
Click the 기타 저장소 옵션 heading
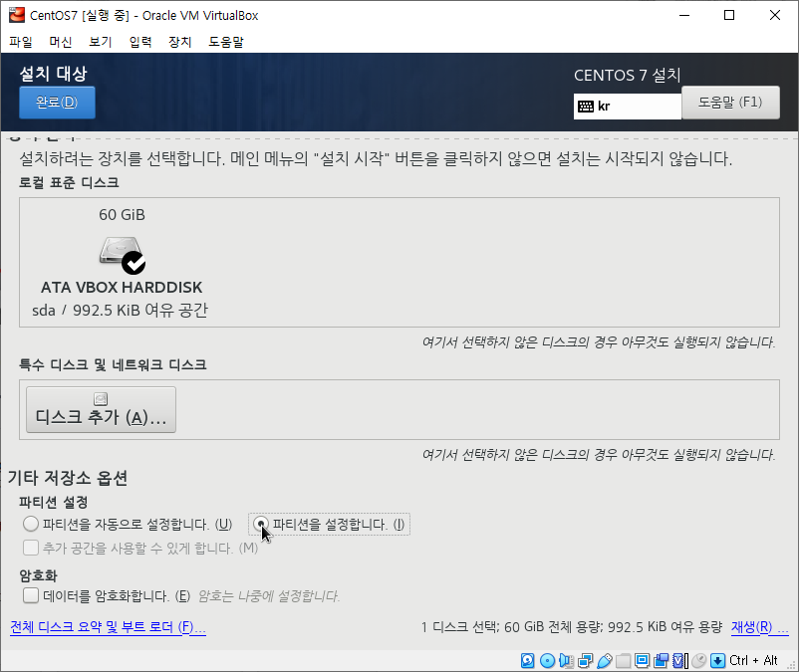[x=68, y=478]
